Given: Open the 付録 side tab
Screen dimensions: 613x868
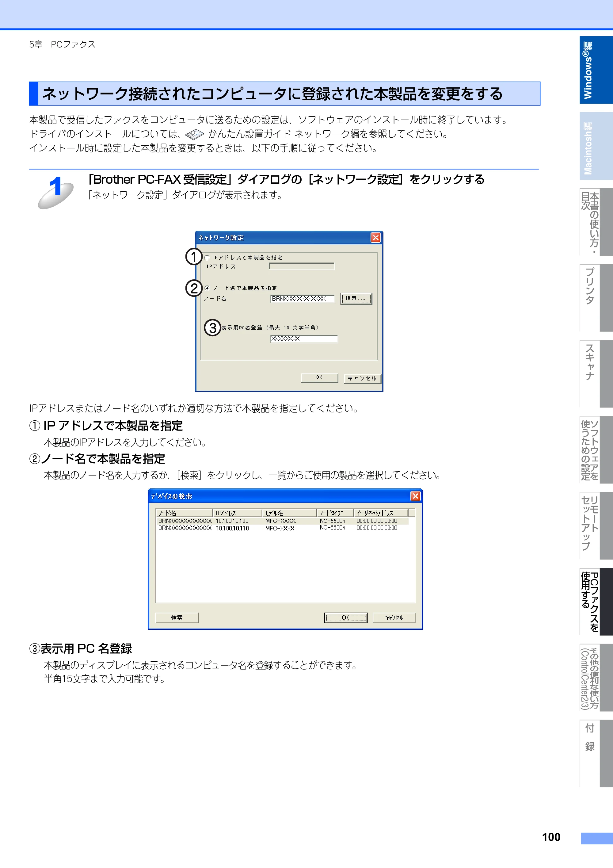Looking at the screenshot, I should [x=596, y=754].
